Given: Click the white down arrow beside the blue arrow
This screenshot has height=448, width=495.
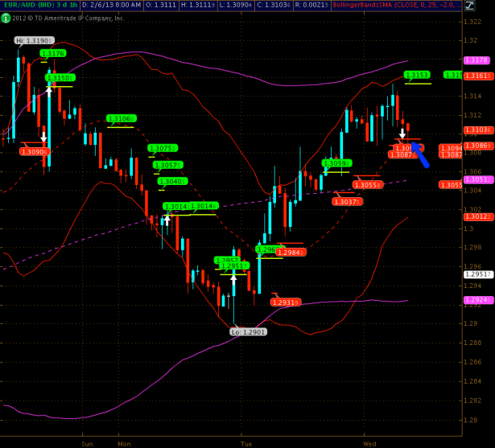Looking at the screenshot, I should (x=402, y=132).
